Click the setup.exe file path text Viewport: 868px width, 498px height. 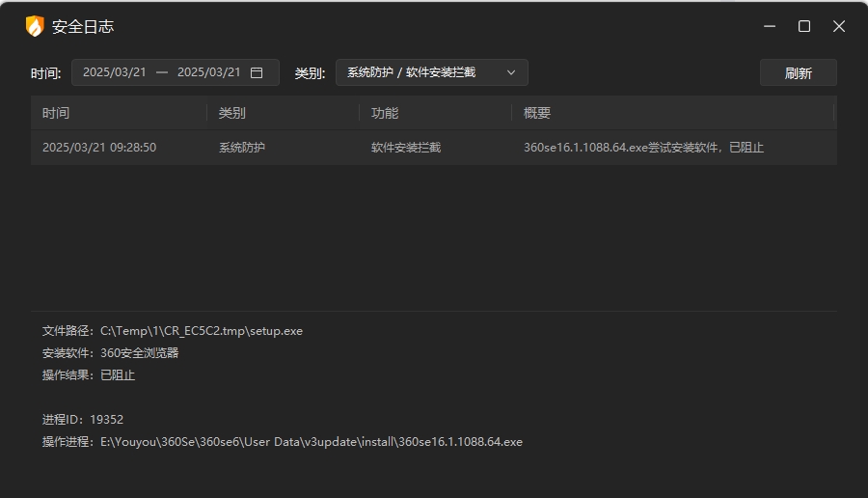[x=201, y=331]
